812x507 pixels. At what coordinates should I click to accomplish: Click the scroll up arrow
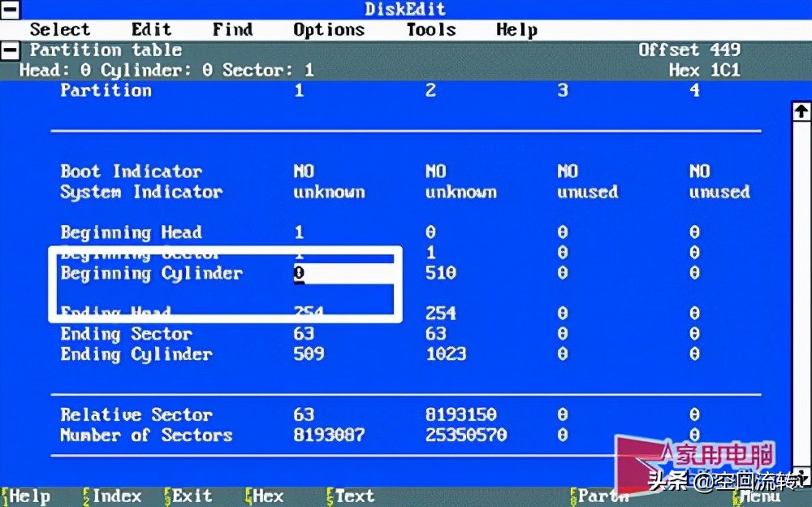point(801,111)
